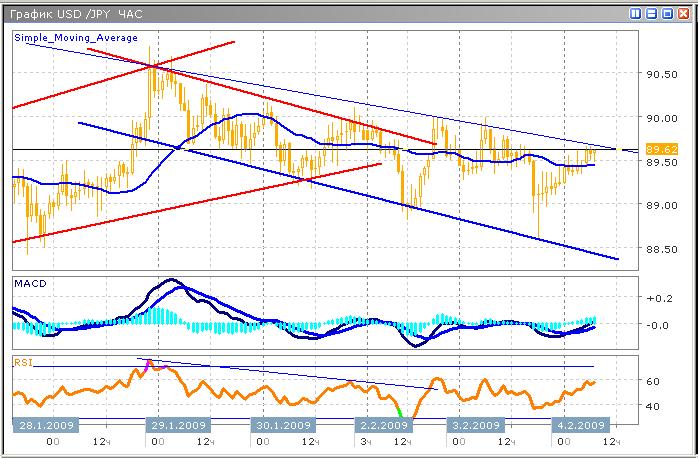The height and width of the screenshot is (458, 698).
Task: Click the 28.1.2009 date marker
Action: [x=44, y=425]
